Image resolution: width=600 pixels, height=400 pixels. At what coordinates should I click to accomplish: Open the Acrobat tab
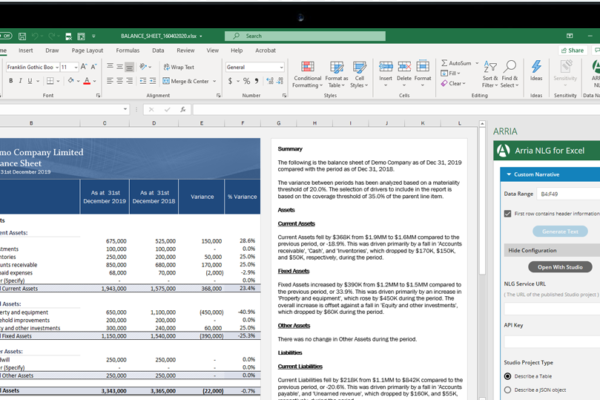[x=266, y=51]
